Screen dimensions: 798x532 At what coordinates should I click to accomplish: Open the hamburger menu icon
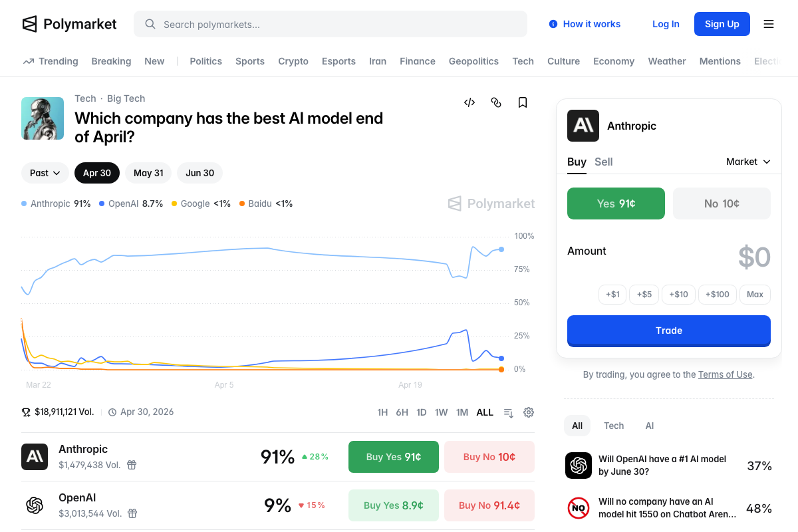click(769, 24)
